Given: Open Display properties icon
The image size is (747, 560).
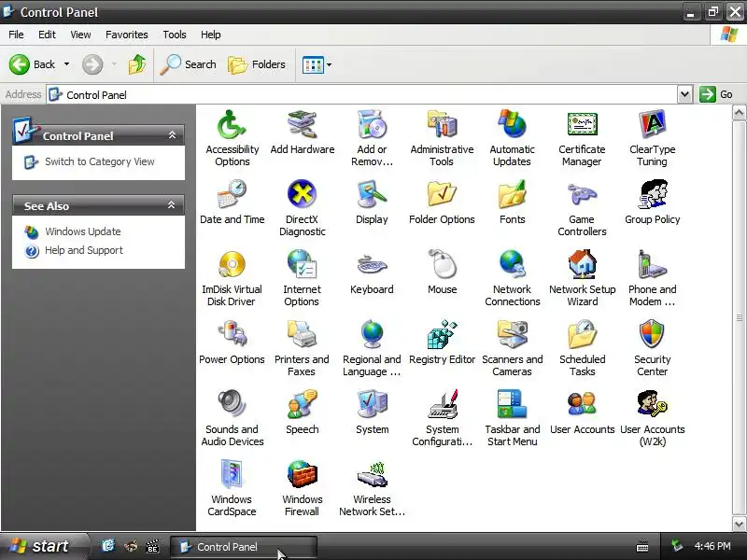Looking at the screenshot, I should [x=372, y=203].
